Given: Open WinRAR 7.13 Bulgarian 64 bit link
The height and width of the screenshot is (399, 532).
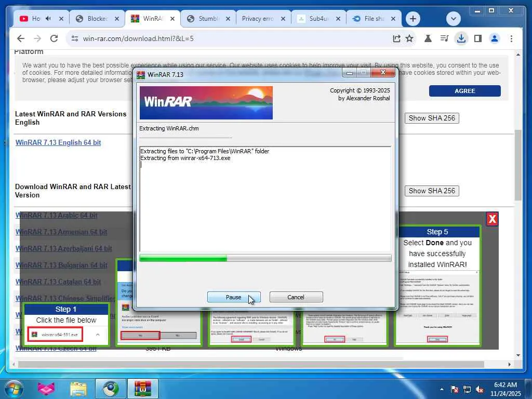Looking at the screenshot, I should tap(61, 265).
